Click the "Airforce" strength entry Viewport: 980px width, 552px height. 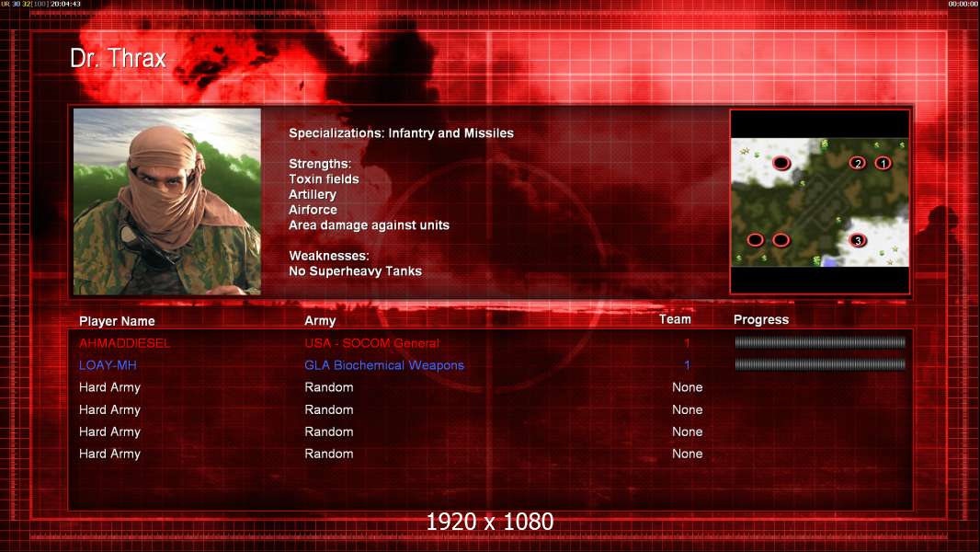[313, 210]
